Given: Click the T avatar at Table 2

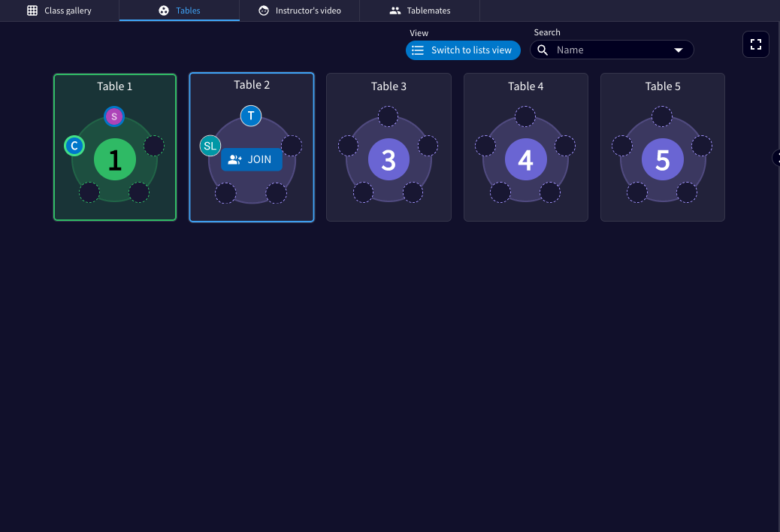Looking at the screenshot, I should pos(251,116).
